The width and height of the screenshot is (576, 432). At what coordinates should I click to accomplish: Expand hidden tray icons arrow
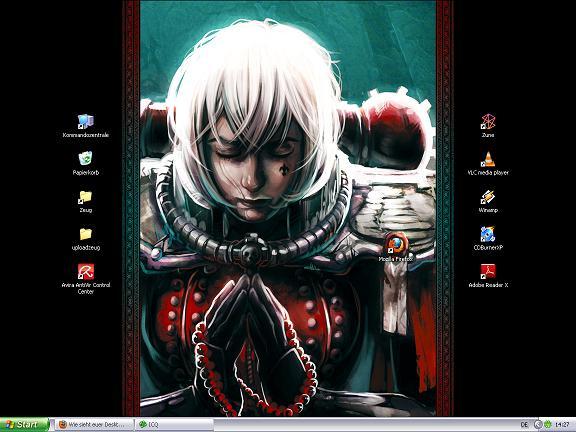538,425
